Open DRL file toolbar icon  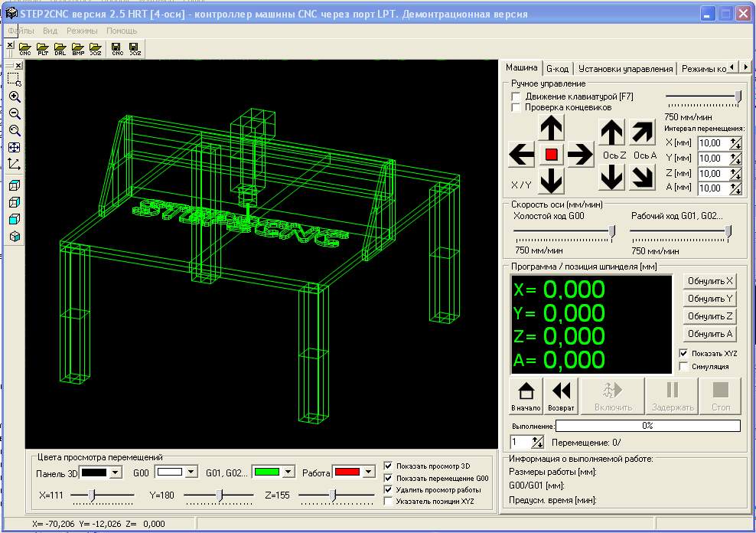[x=60, y=49]
